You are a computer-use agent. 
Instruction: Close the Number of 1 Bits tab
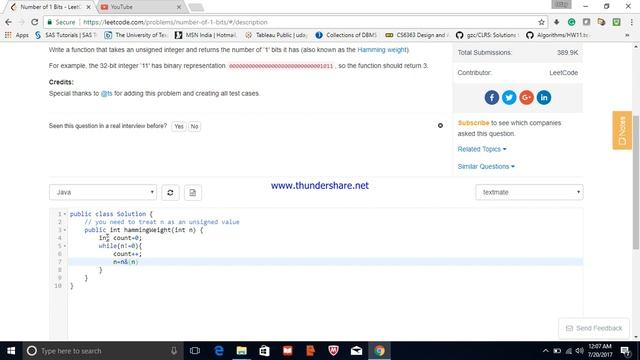click(x=88, y=7)
